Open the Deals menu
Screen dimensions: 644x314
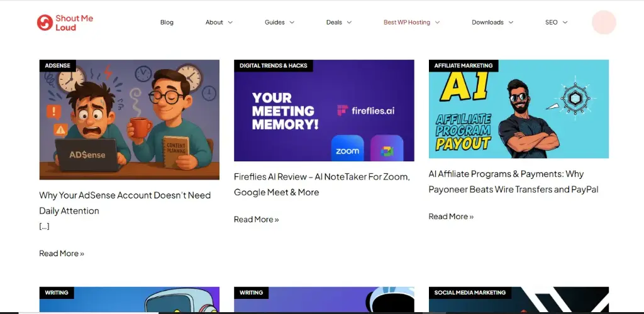334,23
